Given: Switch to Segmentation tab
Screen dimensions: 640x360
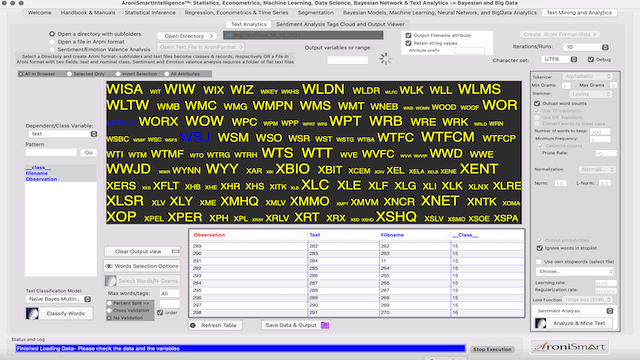Looking at the screenshot, I should point(316,13).
